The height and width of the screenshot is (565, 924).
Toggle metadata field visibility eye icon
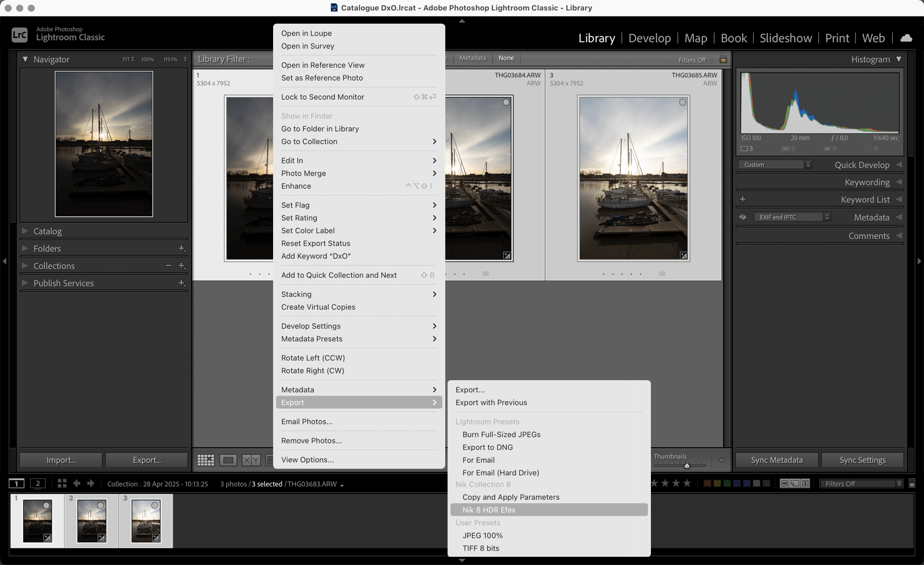click(742, 217)
